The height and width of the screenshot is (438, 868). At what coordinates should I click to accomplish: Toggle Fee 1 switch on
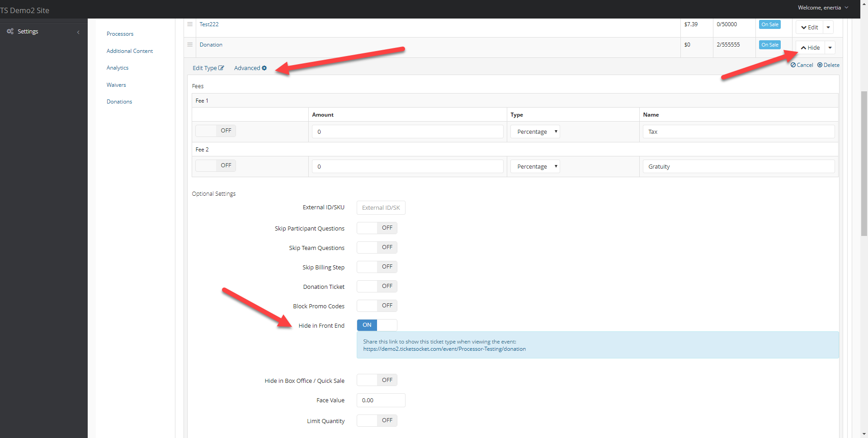216,131
